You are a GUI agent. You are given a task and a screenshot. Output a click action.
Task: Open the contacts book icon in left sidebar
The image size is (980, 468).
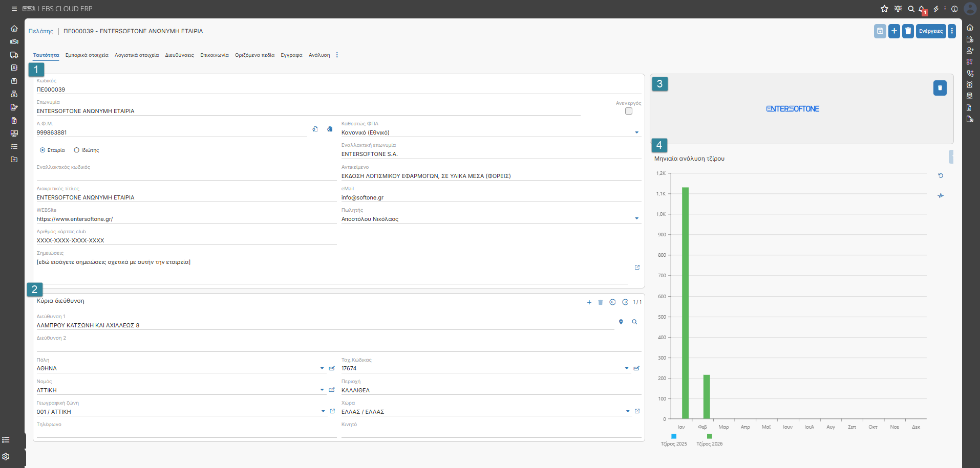pos(14,68)
